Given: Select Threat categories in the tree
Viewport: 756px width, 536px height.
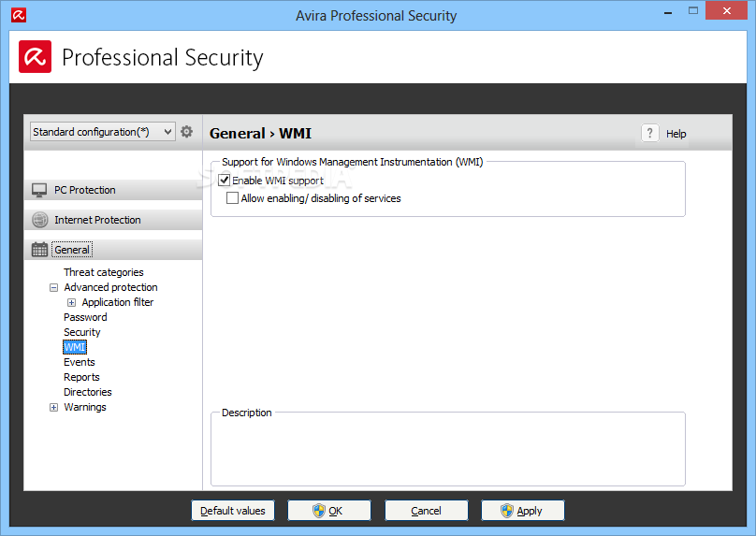Looking at the screenshot, I should (x=103, y=272).
